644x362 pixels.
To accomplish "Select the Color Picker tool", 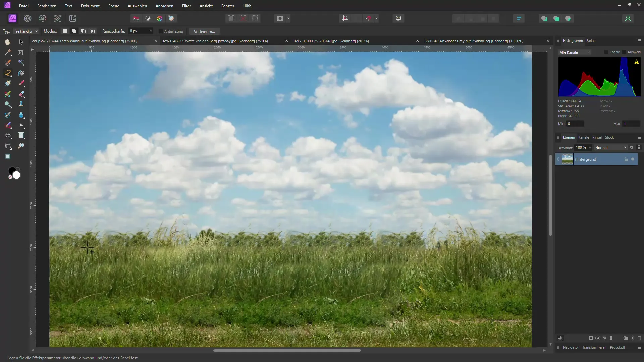I will point(8,52).
